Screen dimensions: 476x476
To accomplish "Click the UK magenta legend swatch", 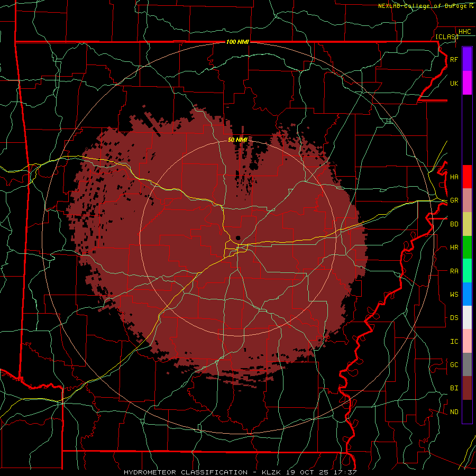I will click(467, 83).
